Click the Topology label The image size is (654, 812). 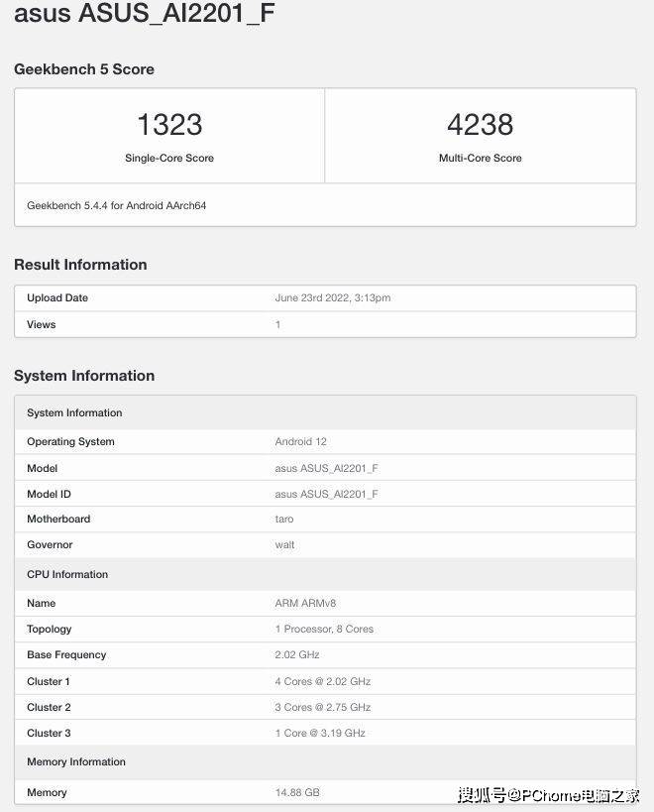(x=50, y=630)
